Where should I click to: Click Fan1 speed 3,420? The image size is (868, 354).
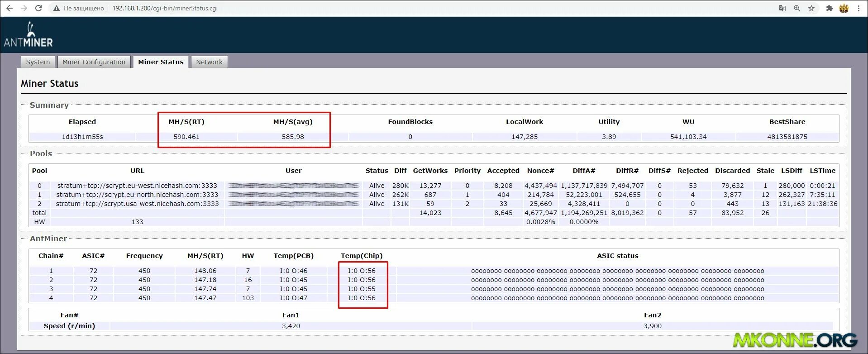tap(291, 326)
